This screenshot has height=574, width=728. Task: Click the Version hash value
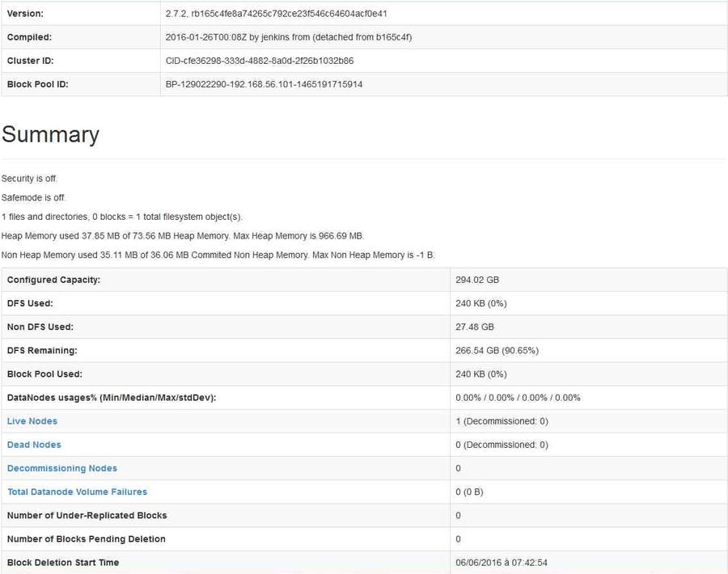pos(276,14)
